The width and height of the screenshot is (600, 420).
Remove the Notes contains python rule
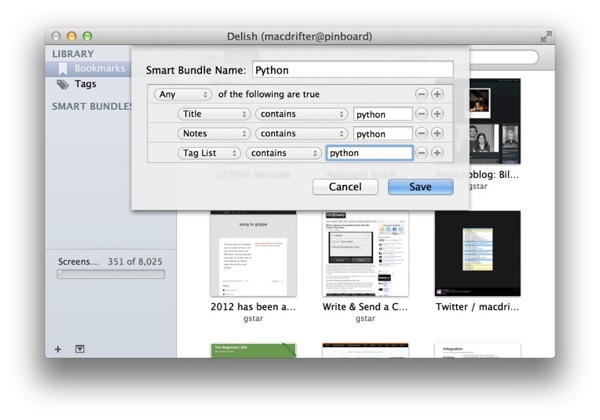pyautogui.click(x=421, y=133)
